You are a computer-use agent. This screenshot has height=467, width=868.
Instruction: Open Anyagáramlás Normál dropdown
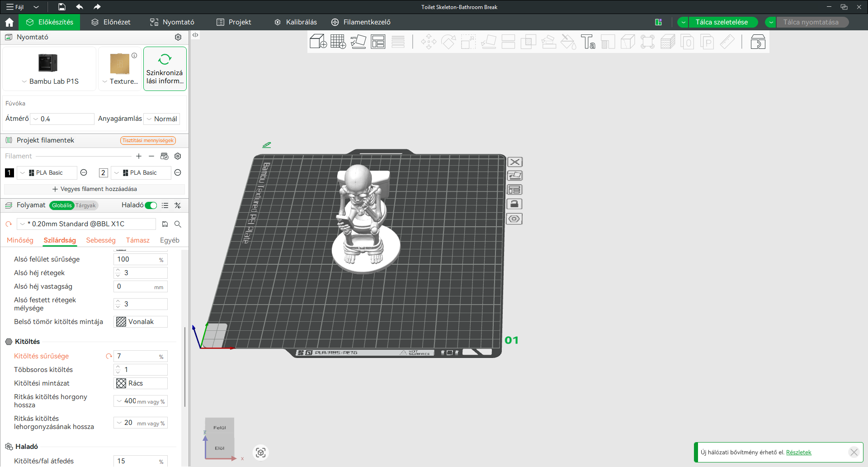point(162,119)
